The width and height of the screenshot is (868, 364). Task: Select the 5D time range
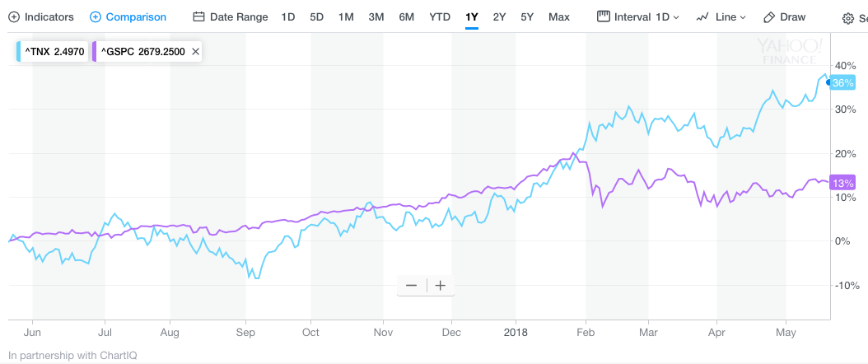click(x=316, y=16)
